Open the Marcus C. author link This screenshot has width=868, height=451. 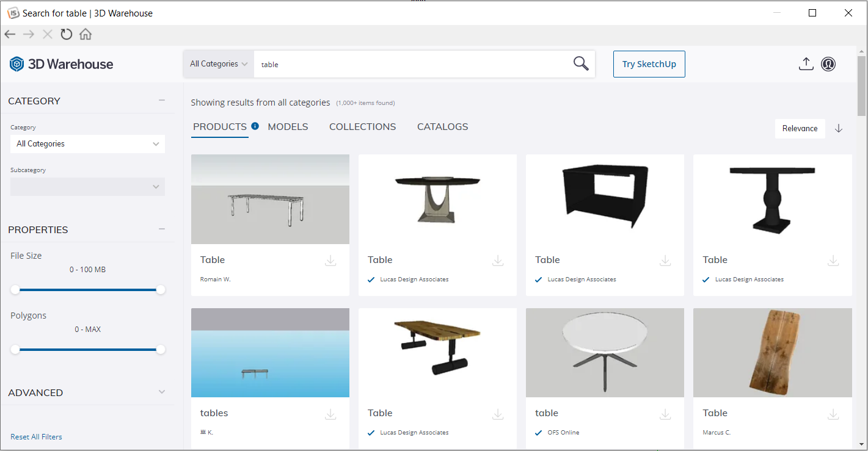pos(717,433)
